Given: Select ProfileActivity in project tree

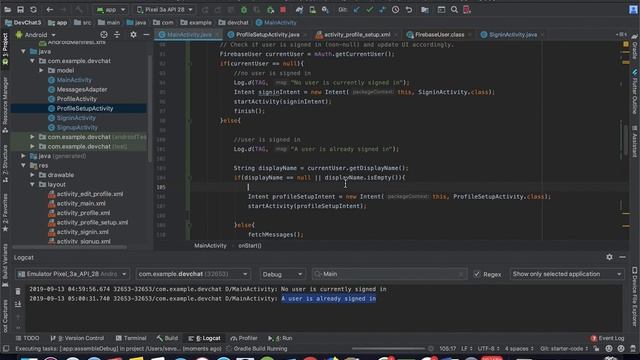Looking at the screenshot, I should [76, 99].
